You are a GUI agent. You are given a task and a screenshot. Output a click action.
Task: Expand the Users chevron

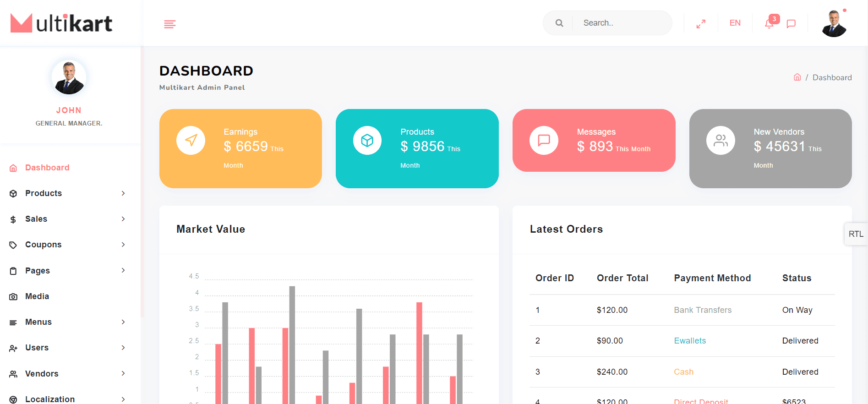click(123, 348)
